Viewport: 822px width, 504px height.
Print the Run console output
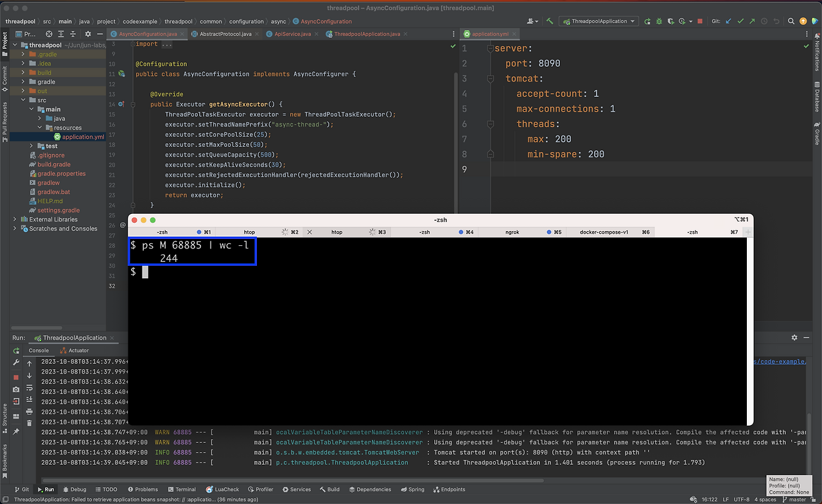click(x=30, y=412)
